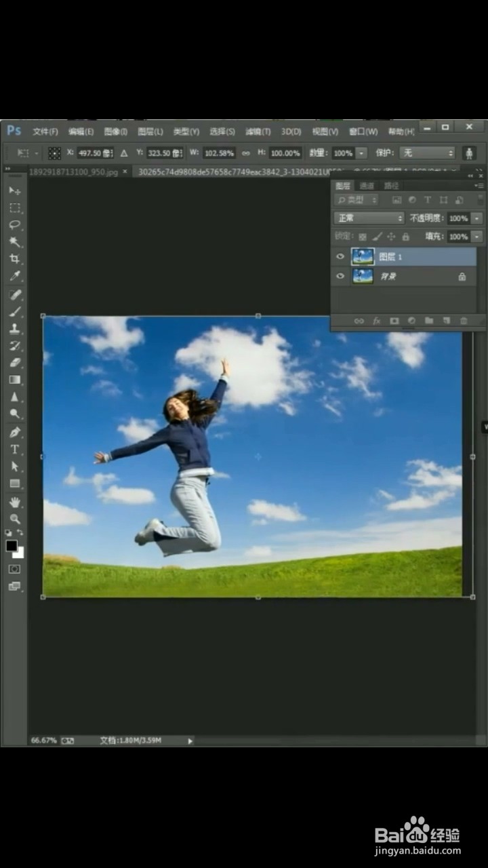
Task: Click the link layers icon
Action: pyautogui.click(x=359, y=321)
